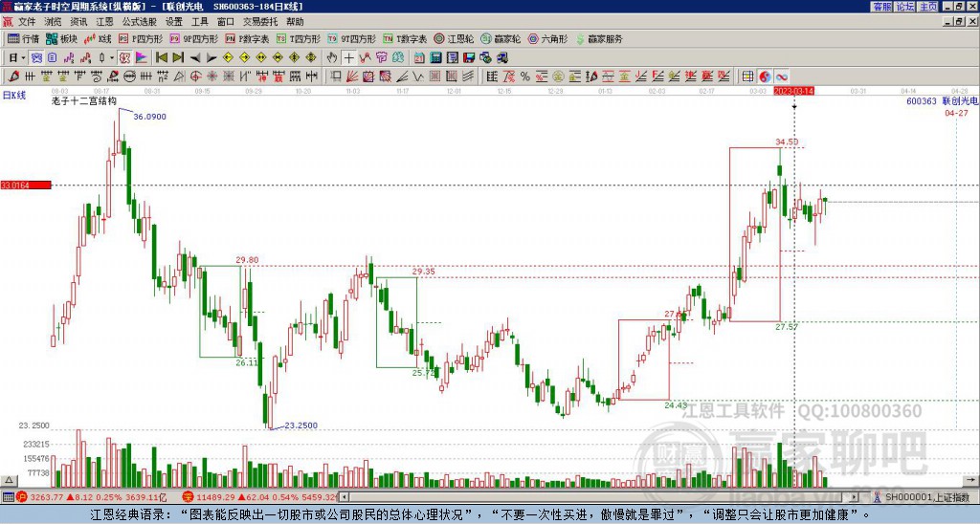980x524 pixels.
Task: Click the 客服 link in title bar
Action: 882,7
